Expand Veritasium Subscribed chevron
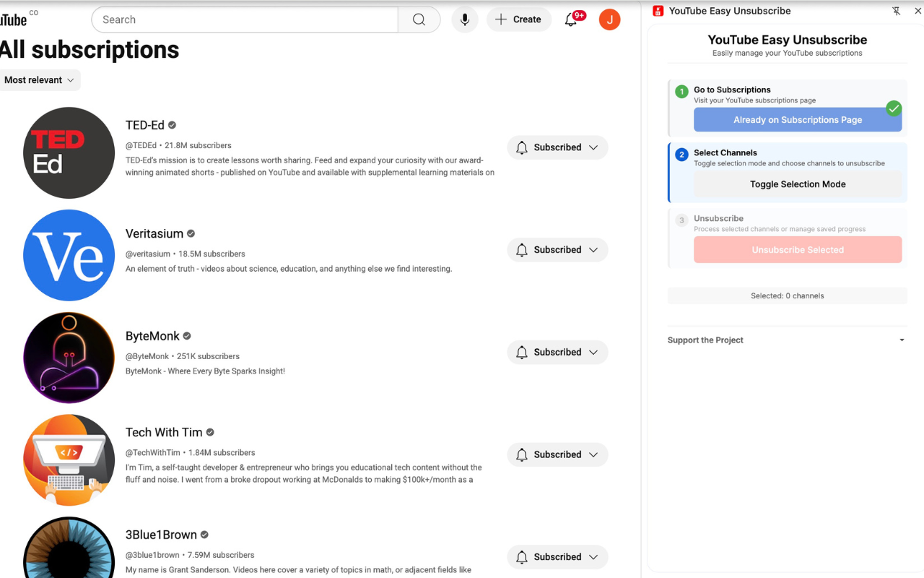The height and width of the screenshot is (578, 924). 593,250
